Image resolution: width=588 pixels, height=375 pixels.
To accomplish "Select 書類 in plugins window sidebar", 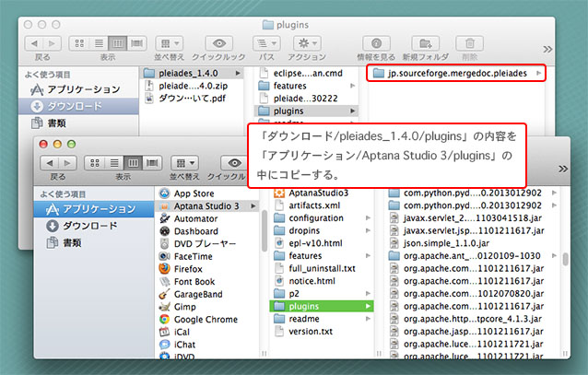I will 78,123.
